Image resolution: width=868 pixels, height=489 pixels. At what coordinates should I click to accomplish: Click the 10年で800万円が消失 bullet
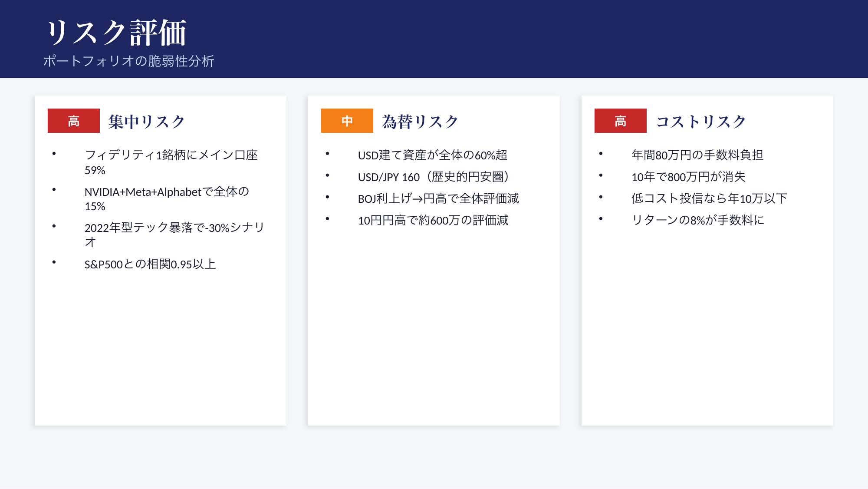click(688, 177)
